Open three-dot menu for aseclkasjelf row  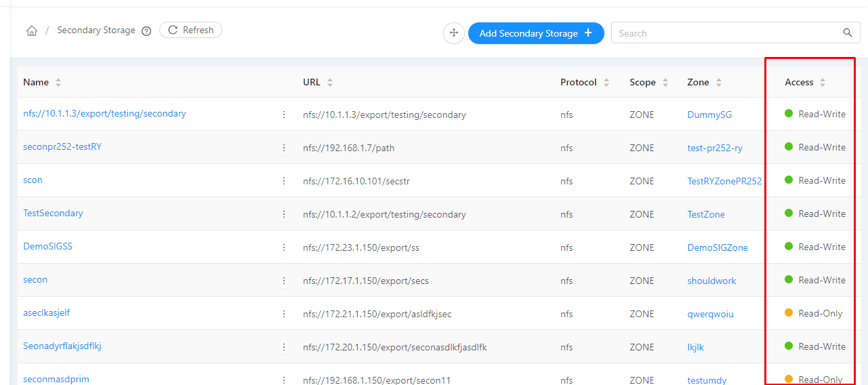pyautogui.click(x=284, y=314)
